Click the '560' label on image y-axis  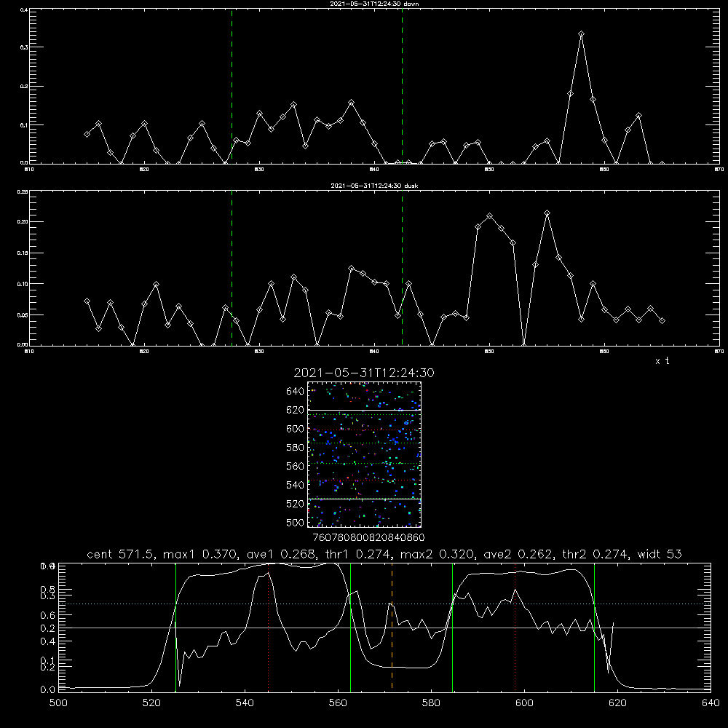tap(296, 466)
